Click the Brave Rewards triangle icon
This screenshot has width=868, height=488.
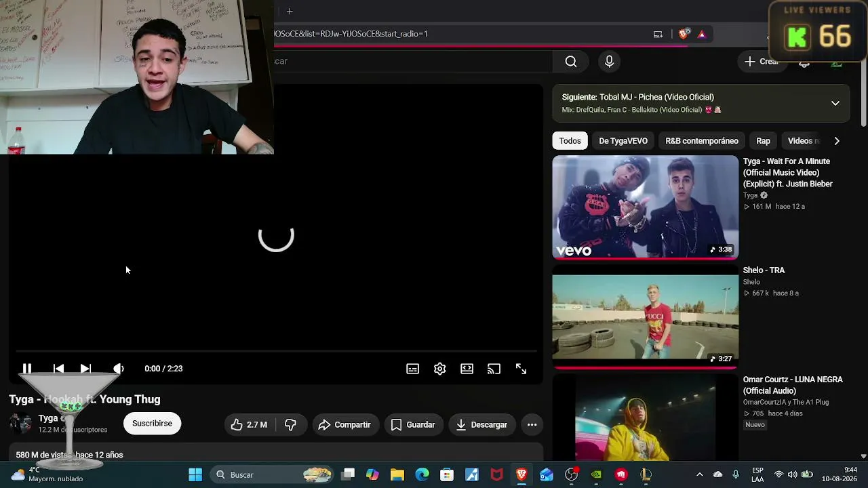coord(702,34)
